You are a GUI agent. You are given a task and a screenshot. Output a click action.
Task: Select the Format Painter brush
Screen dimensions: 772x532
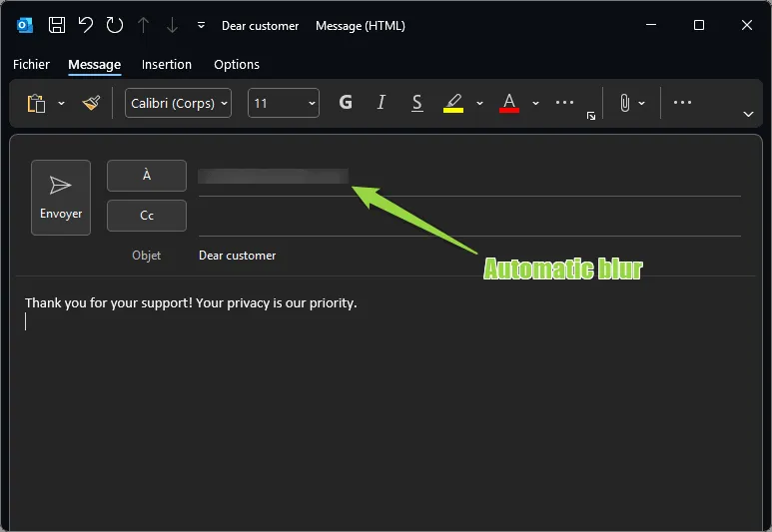coord(91,103)
